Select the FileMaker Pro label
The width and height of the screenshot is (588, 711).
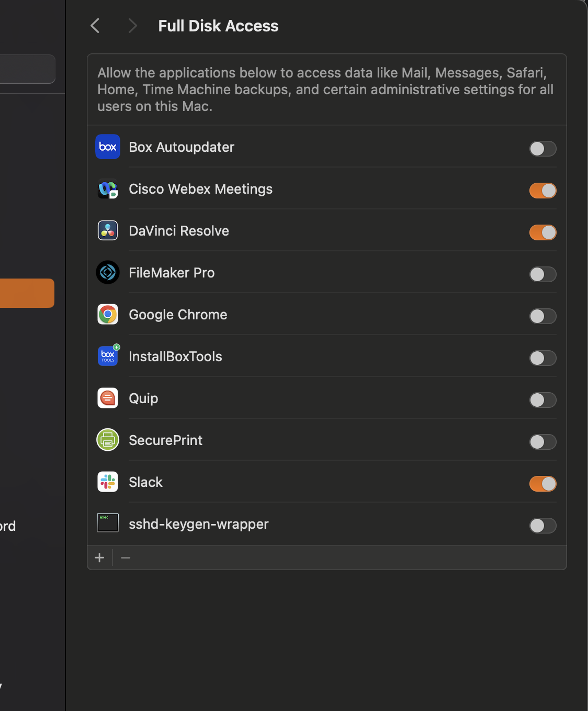[172, 273]
